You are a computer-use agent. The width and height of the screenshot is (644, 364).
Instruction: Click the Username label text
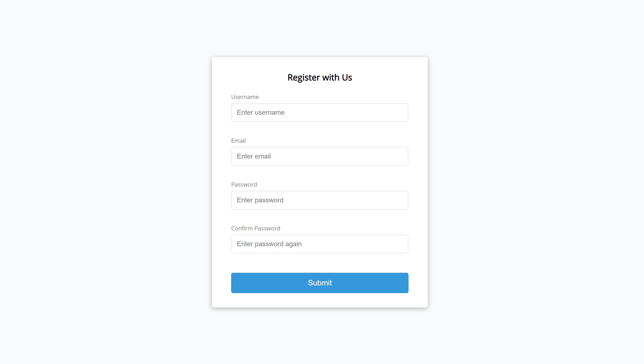coord(245,97)
